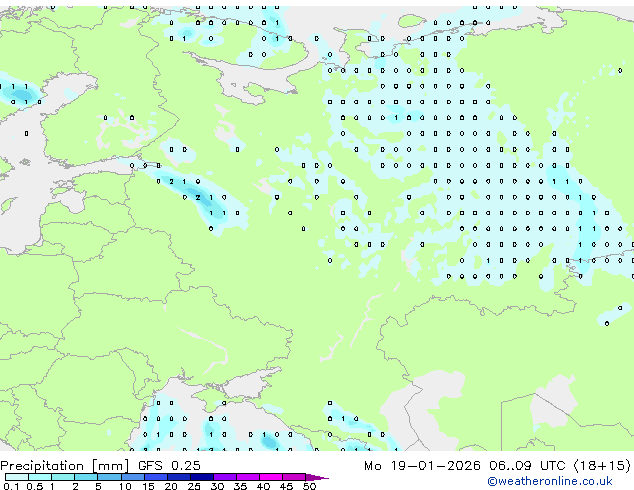Select the 45–50 mm legend swatch
Viewport: 634px width, 490px height.
[x=294, y=477]
